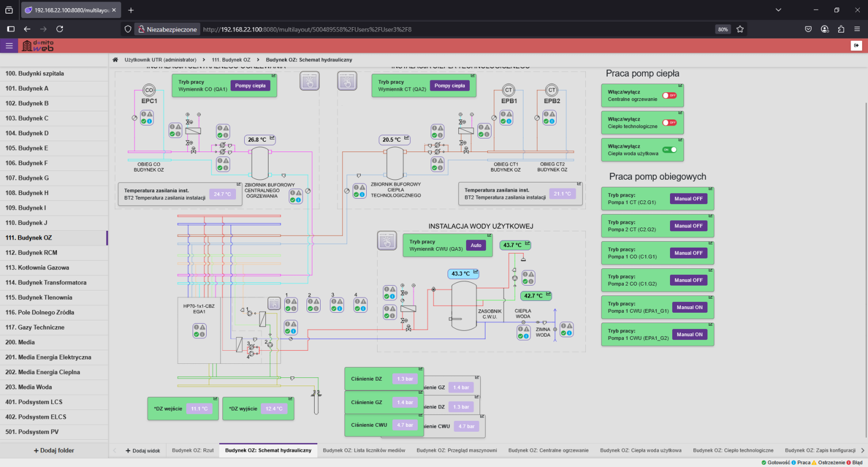Click the Dodaj folder button
868x467 pixels.
click(54, 450)
